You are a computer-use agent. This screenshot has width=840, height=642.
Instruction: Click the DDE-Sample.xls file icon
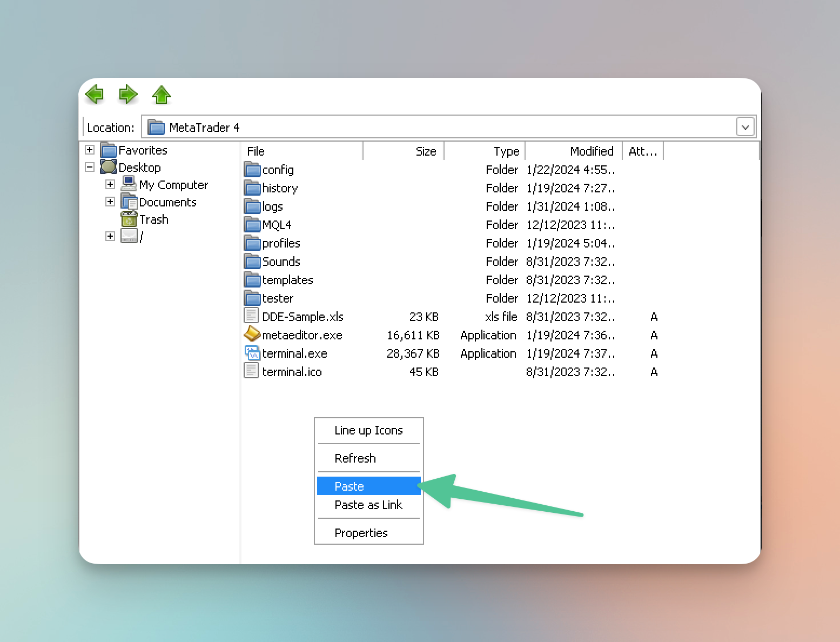(x=251, y=316)
